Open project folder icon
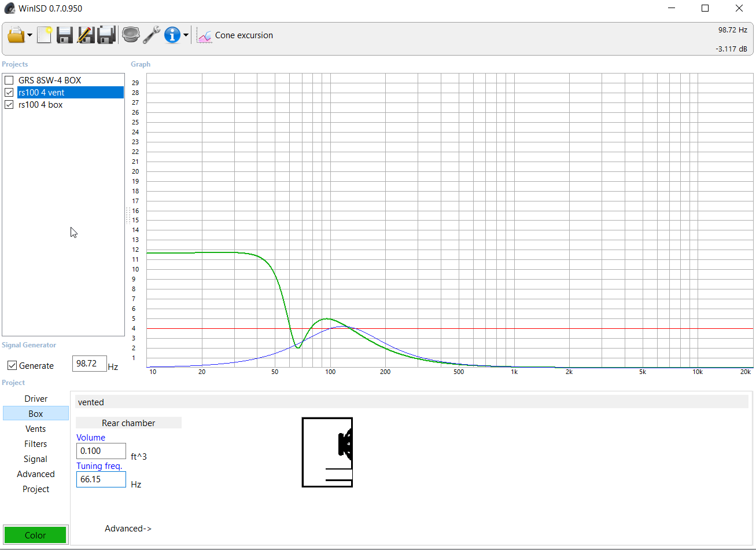The width and height of the screenshot is (756, 550). [x=16, y=35]
